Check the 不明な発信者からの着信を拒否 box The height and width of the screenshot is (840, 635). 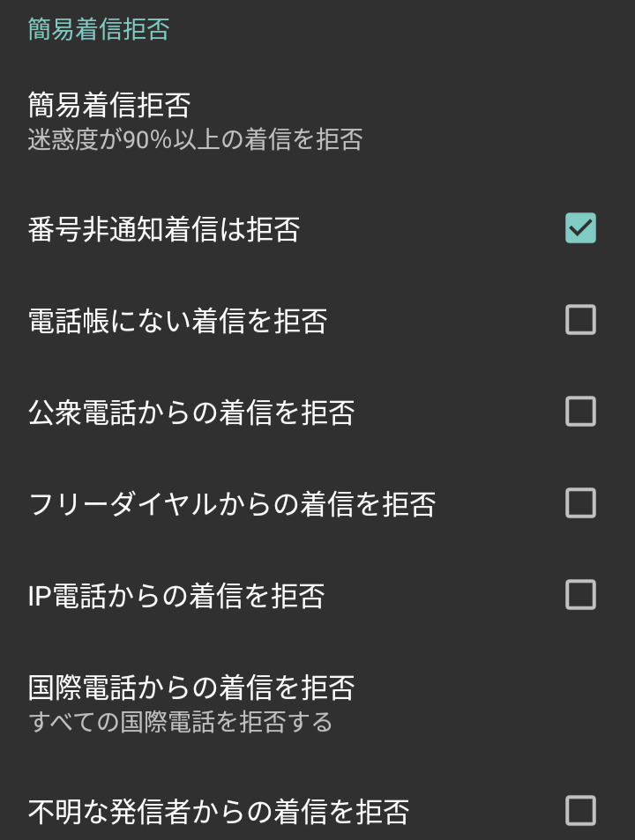point(580,810)
